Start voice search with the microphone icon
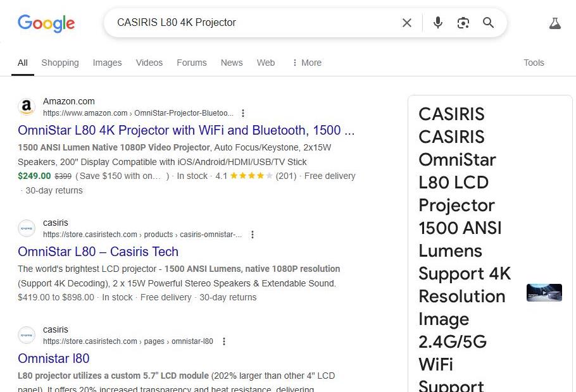This screenshot has width=576, height=392. [x=437, y=23]
